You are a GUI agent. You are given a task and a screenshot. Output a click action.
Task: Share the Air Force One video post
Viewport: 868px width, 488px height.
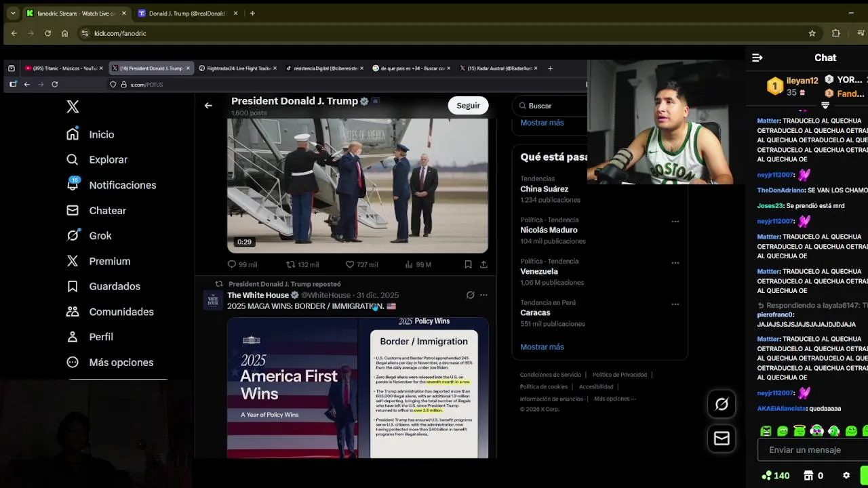pos(484,264)
